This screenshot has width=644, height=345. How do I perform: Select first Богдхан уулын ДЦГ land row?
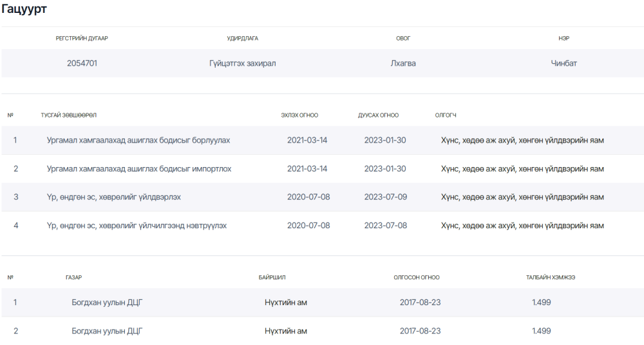(323, 302)
